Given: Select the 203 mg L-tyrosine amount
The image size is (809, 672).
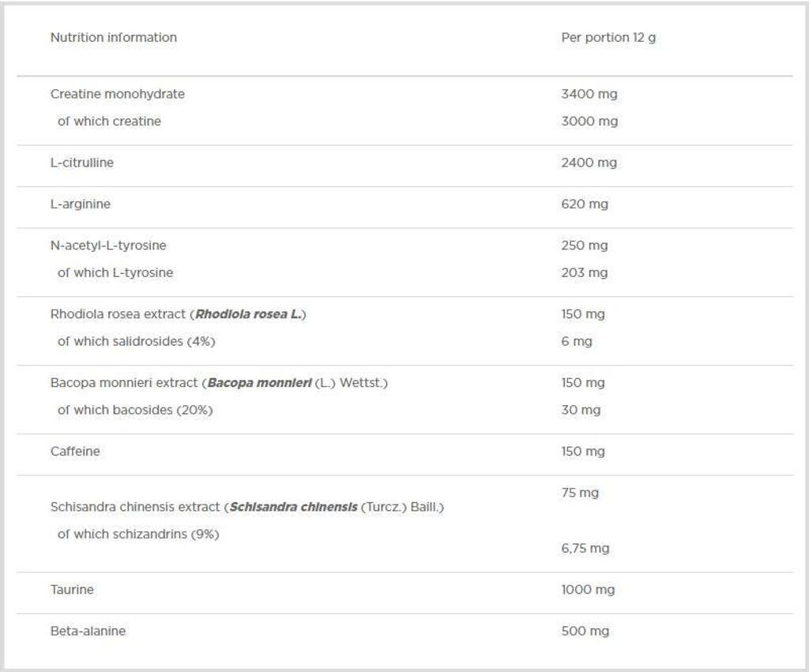Looking at the screenshot, I should (584, 272).
